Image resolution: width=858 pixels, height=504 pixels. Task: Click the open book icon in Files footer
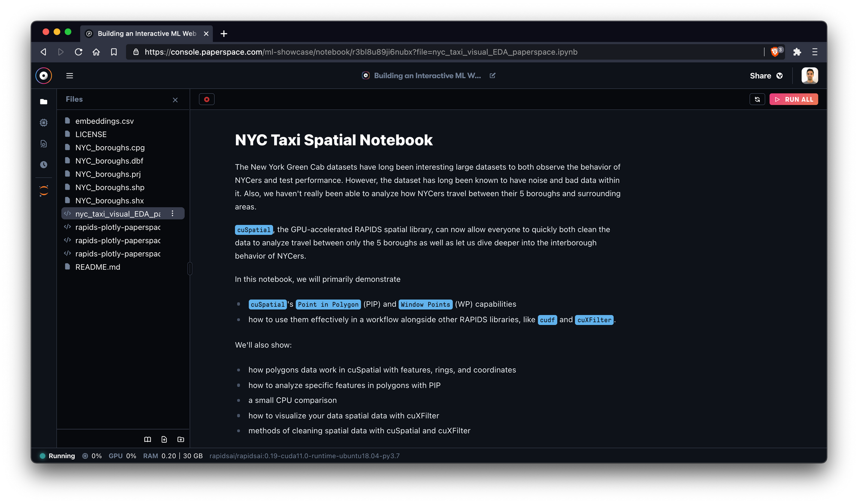click(x=148, y=440)
